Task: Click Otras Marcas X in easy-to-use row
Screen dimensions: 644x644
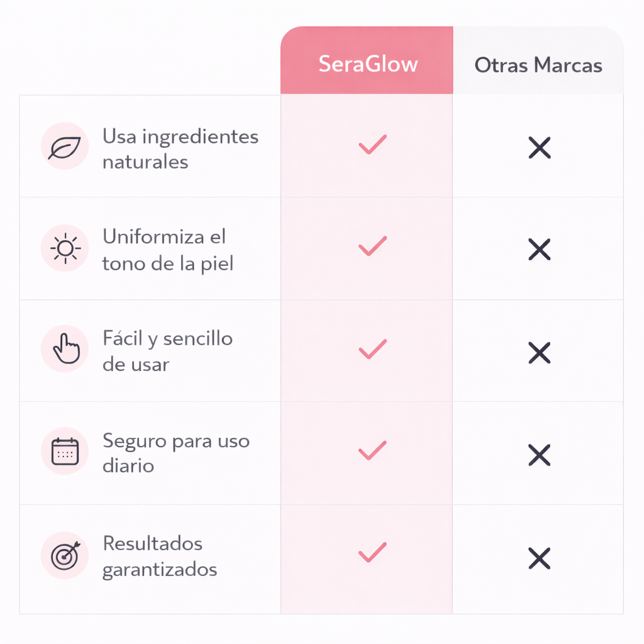Action: [x=540, y=353]
